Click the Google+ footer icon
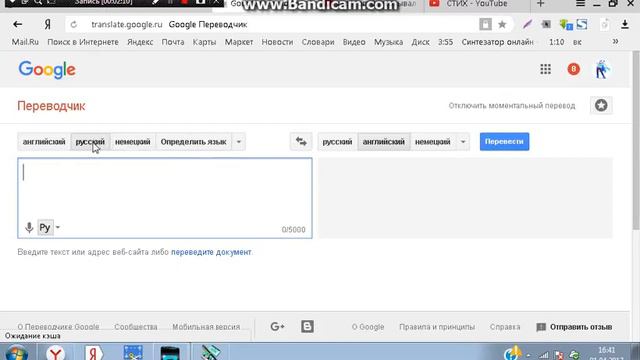This screenshot has height=360, width=640. (277, 327)
